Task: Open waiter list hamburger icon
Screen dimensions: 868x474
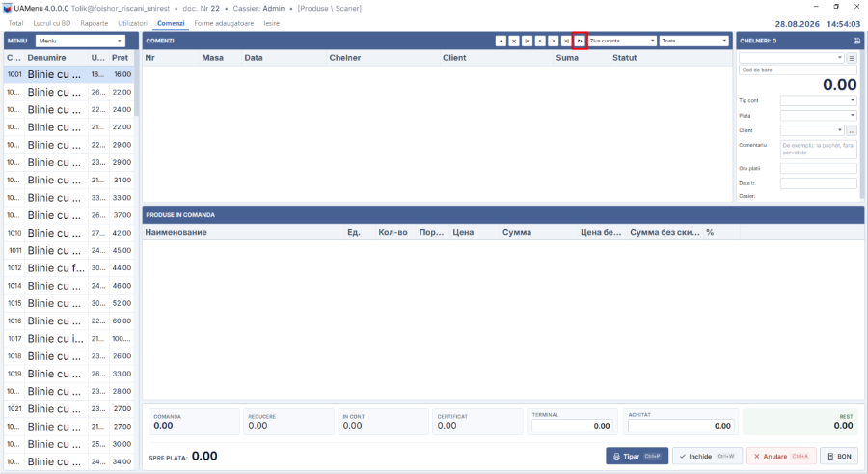Action: 852,58
